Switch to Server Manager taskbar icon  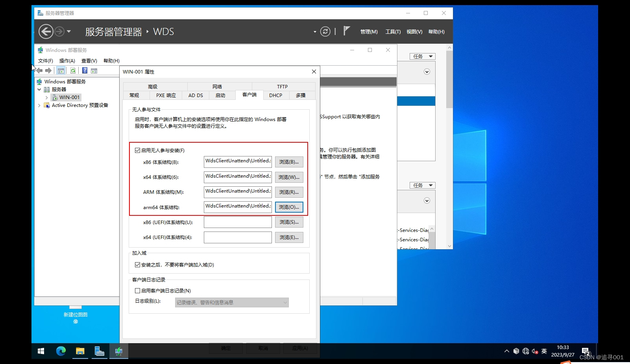click(x=99, y=351)
